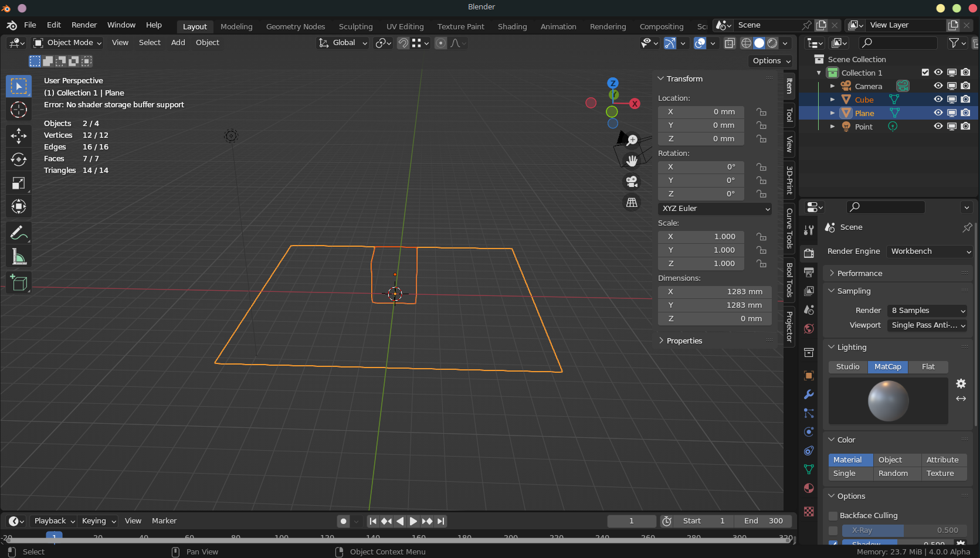Open the Object Mode dropdown
980x558 pixels.
(67, 43)
